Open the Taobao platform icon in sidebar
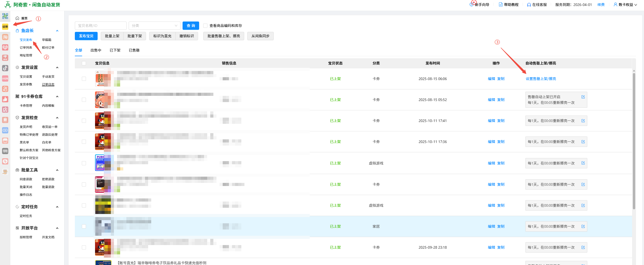The height and width of the screenshot is (265, 644). (5, 37)
